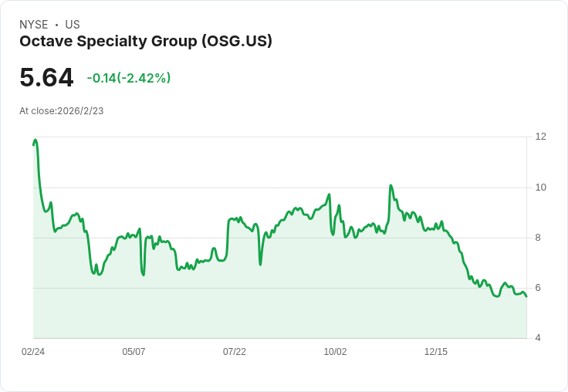Click the 8 price axis label
568x392 pixels.
[539, 238]
